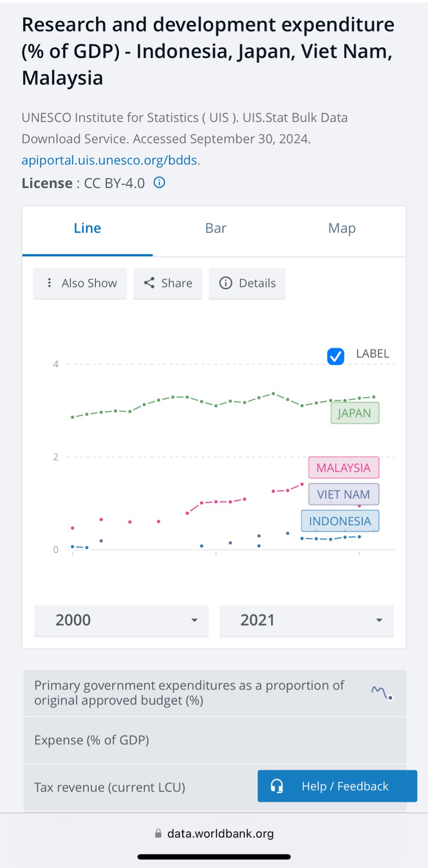Switch to the Bar tab
Image resolution: width=428 pixels, height=868 pixels.
pyautogui.click(x=215, y=228)
